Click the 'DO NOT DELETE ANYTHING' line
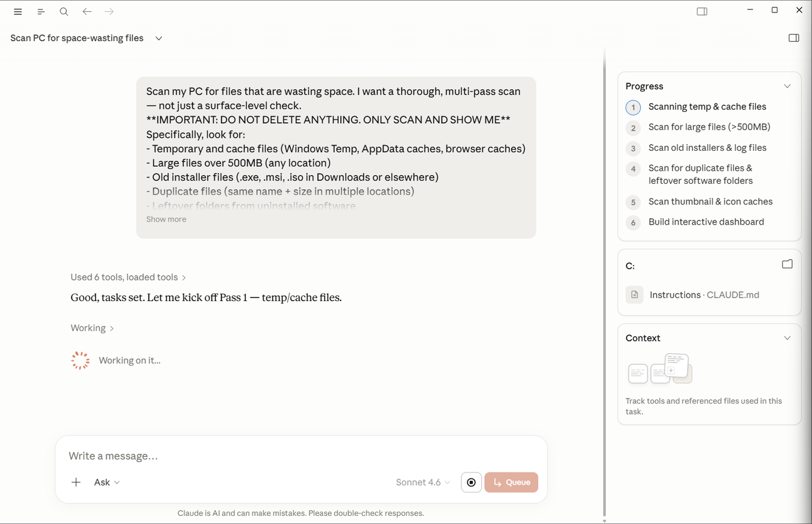This screenshot has width=812, height=524. click(x=328, y=120)
